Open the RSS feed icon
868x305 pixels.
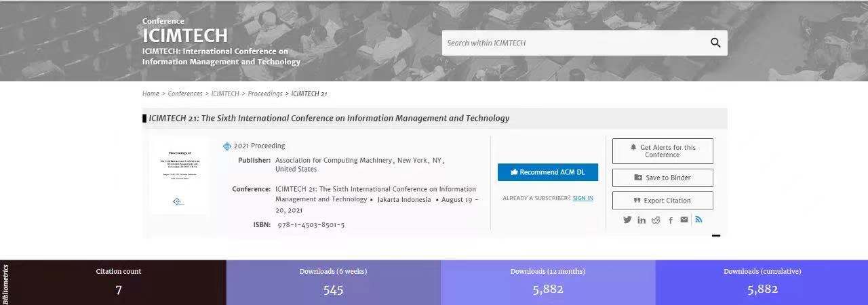pyautogui.click(x=698, y=220)
